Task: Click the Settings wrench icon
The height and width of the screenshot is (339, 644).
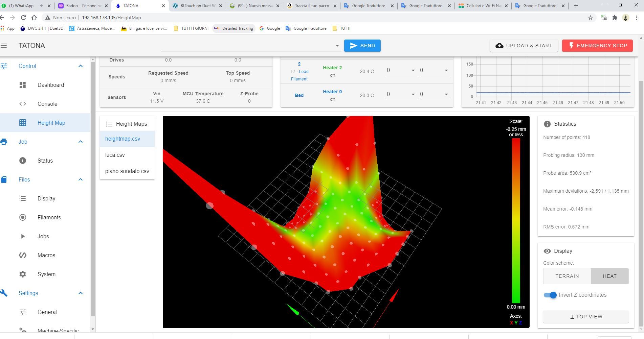Action: pos(4,293)
